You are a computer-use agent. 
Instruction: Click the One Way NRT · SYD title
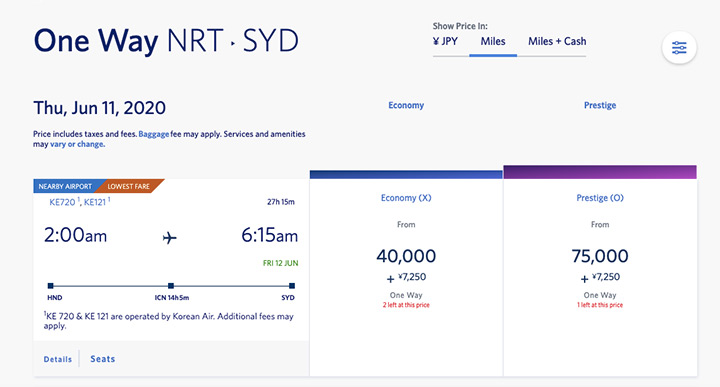pos(166,41)
